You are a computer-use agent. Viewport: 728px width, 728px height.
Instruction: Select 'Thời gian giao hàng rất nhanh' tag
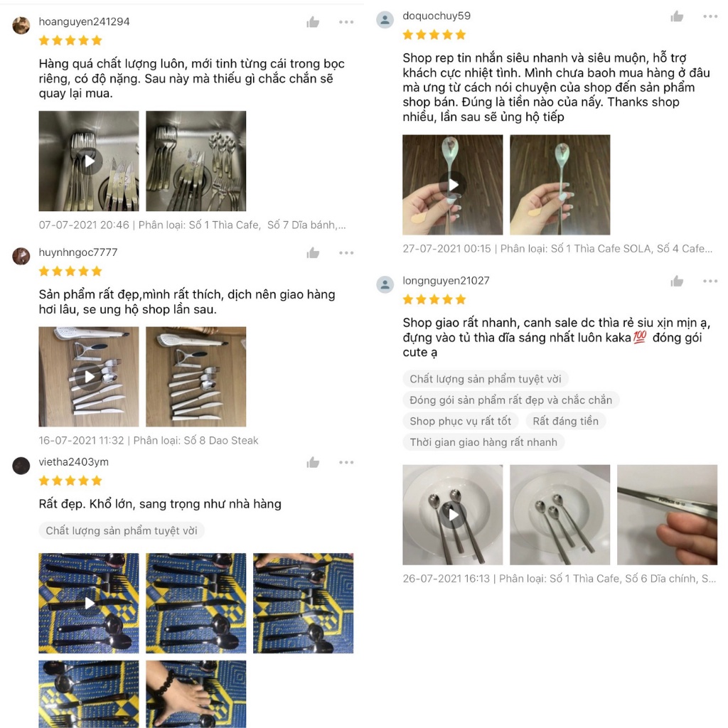coord(483,442)
